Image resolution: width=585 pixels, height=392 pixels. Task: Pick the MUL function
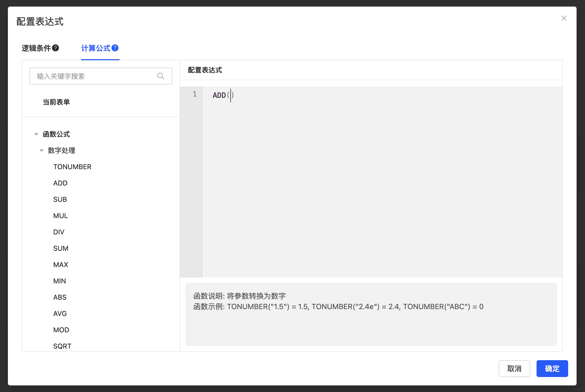61,216
